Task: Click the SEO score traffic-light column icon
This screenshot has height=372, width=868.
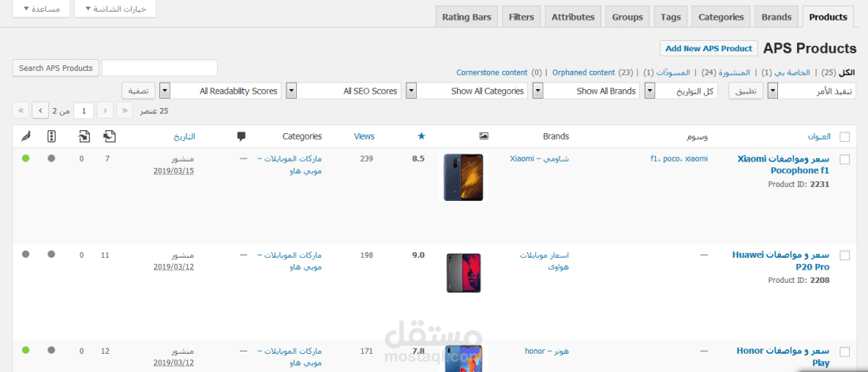Action: [x=51, y=136]
